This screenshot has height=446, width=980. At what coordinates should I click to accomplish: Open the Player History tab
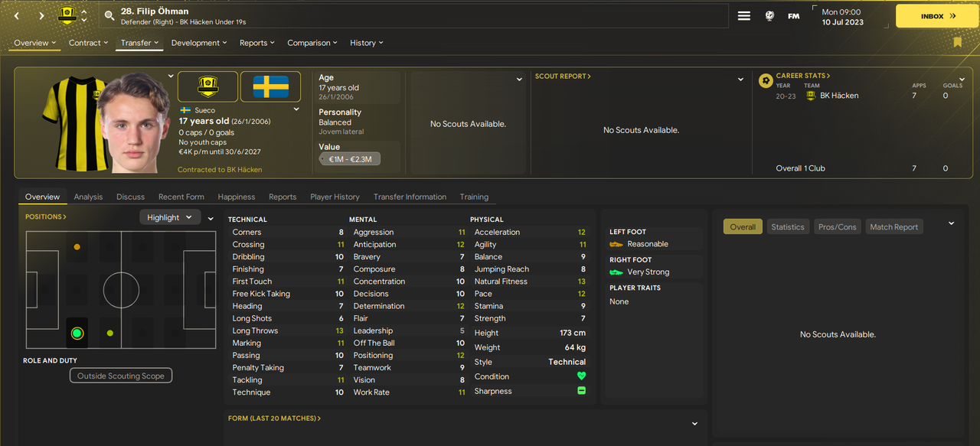point(335,197)
